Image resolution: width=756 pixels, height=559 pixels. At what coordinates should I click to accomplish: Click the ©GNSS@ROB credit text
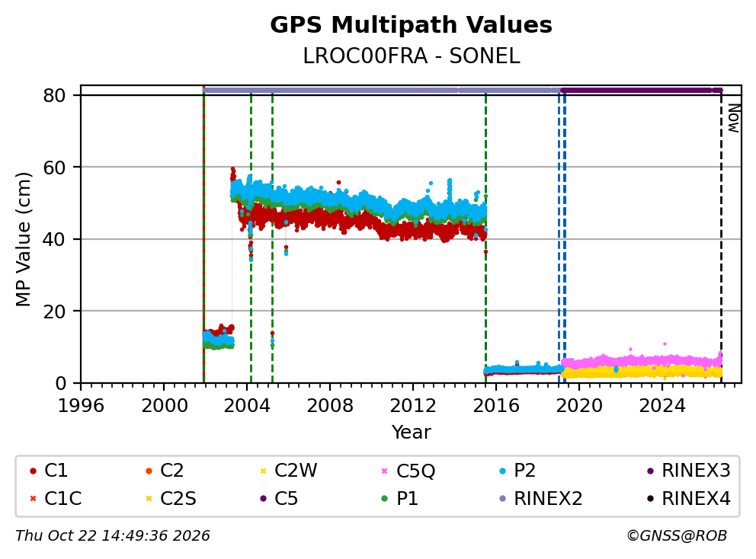[x=677, y=535]
